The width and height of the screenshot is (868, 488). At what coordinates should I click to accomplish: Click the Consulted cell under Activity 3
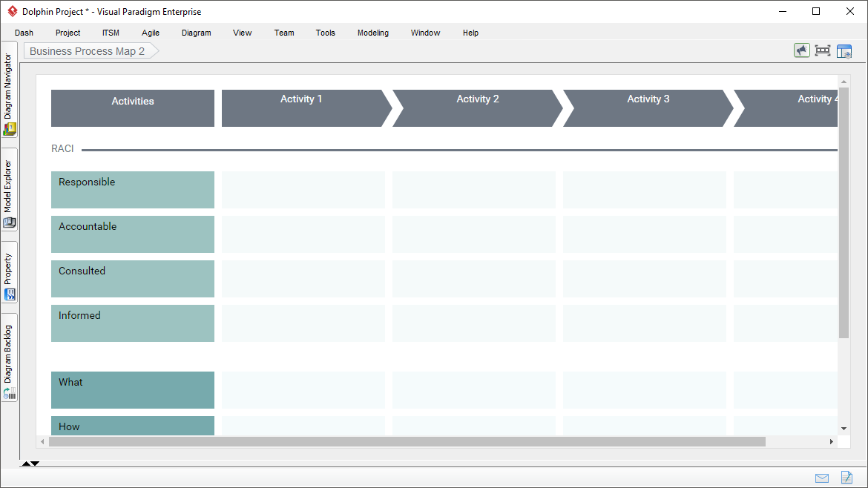pyautogui.click(x=645, y=279)
